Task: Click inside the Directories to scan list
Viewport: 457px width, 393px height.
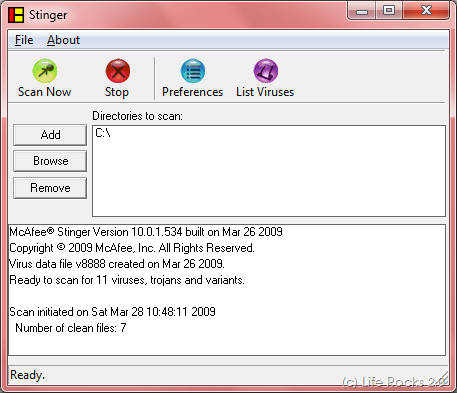Action: 269,171
